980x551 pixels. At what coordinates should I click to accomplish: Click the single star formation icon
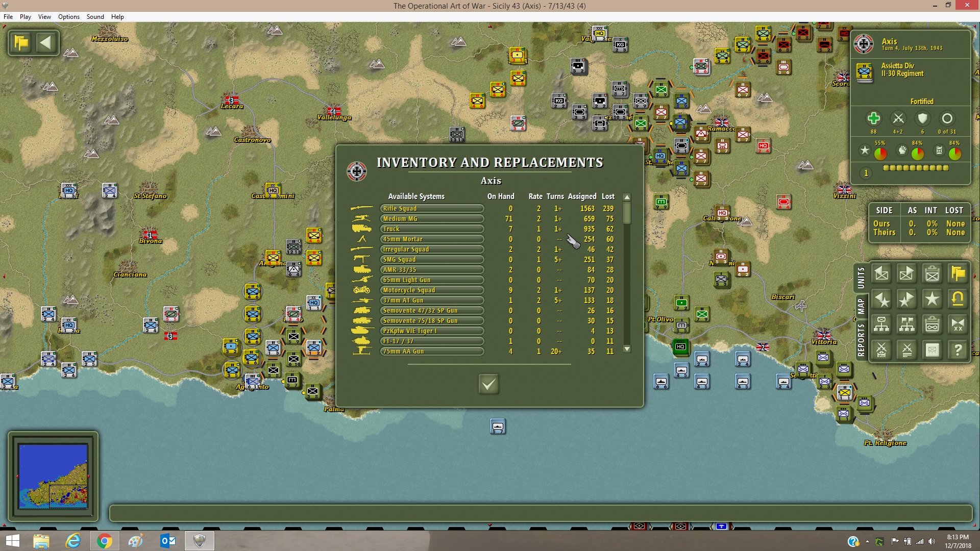coord(933,299)
